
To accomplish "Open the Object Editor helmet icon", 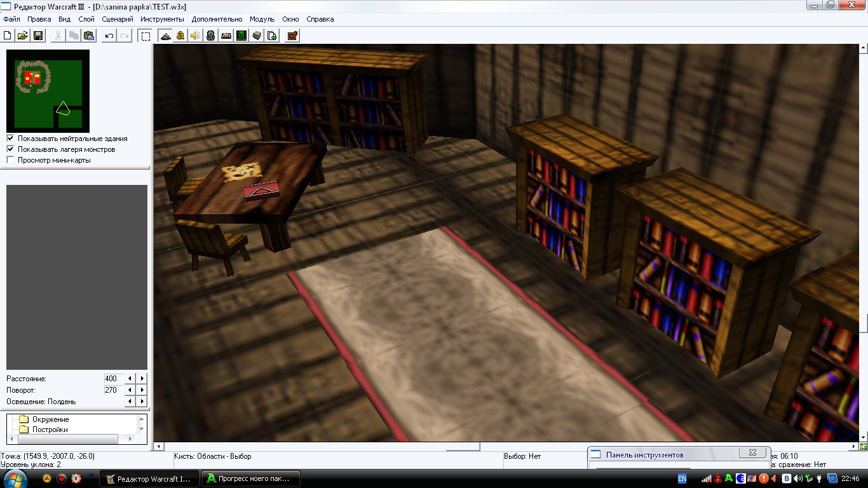I will pos(211,36).
